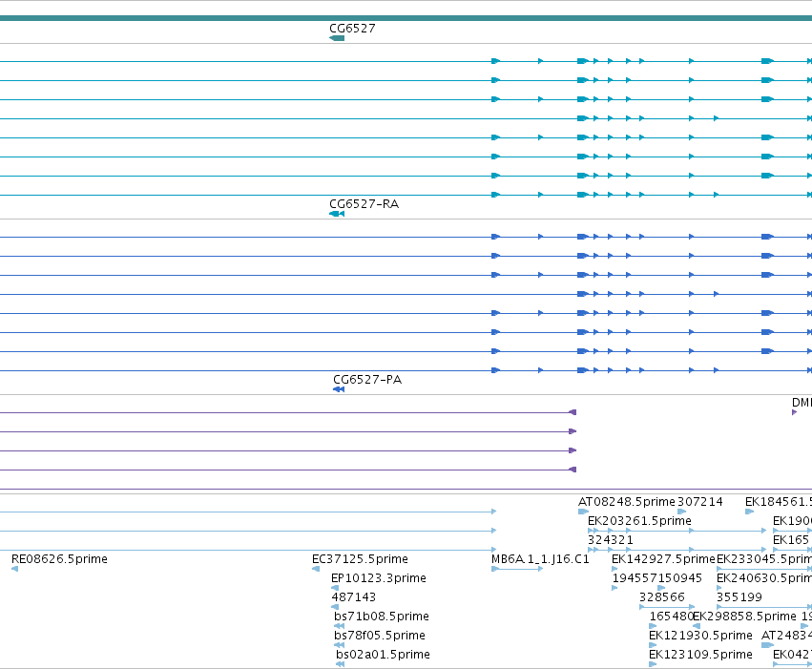
Task: Click the EK123109.5prime EST arrow glyph
Action: pyautogui.click(x=653, y=665)
